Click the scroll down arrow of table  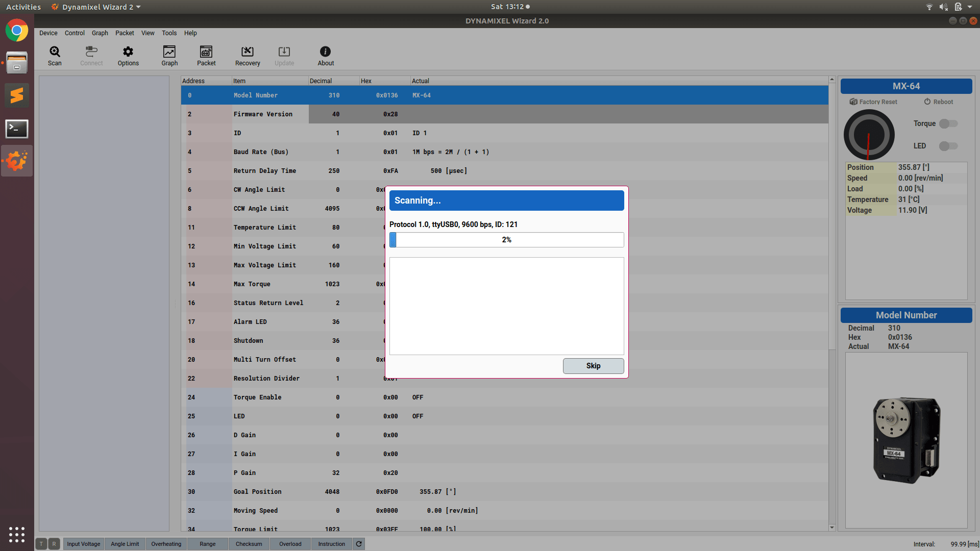point(832,528)
